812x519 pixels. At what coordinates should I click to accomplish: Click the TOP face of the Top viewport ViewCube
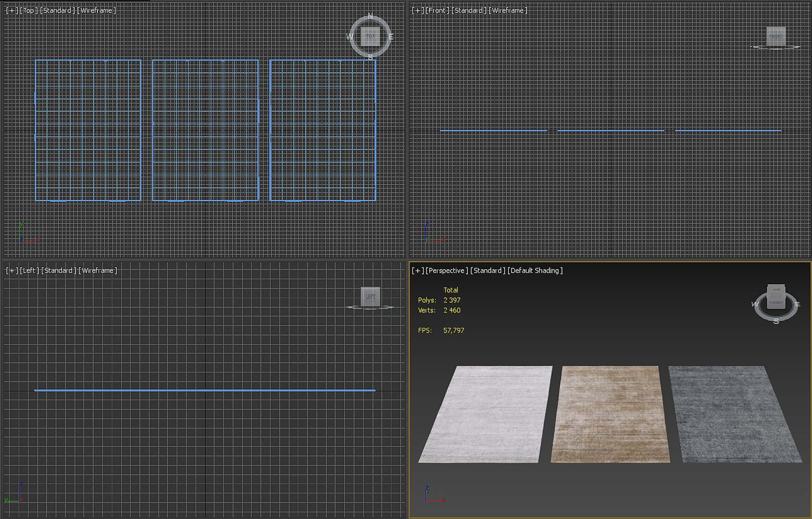click(370, 37)
